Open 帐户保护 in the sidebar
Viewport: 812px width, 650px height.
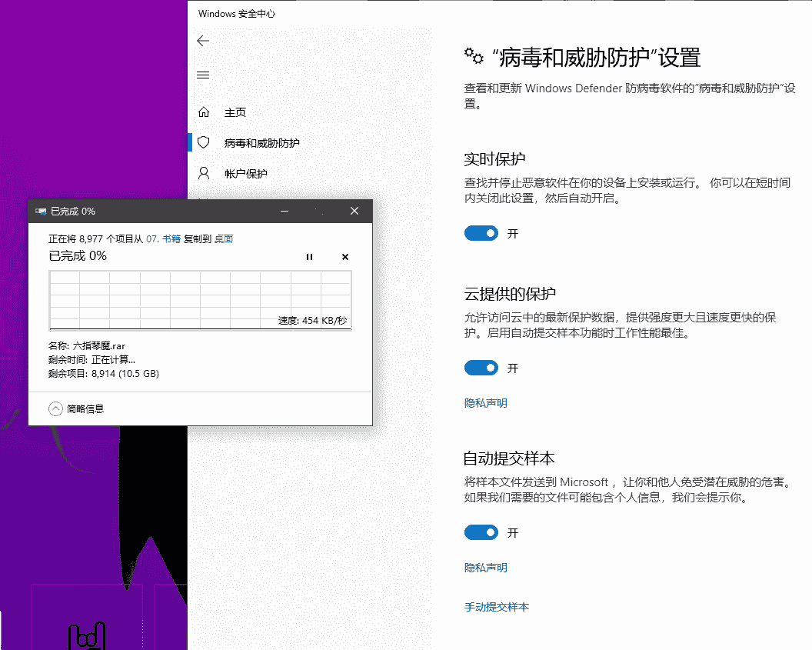pos(245,174)
